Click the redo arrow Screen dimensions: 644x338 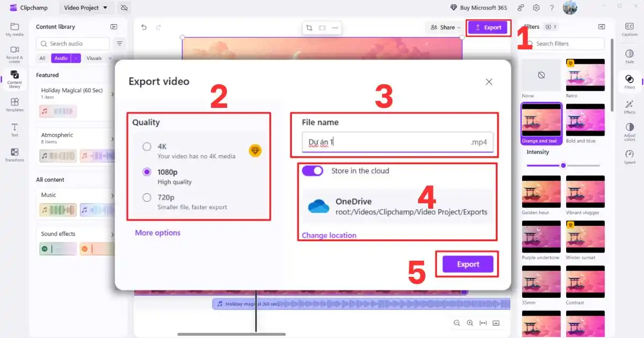[158, 27]
